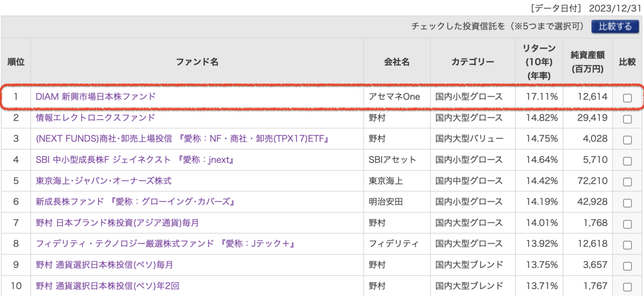The image size is (644, 296).
Task: Click the 1,768 net assets value
Action: point(596,222)
